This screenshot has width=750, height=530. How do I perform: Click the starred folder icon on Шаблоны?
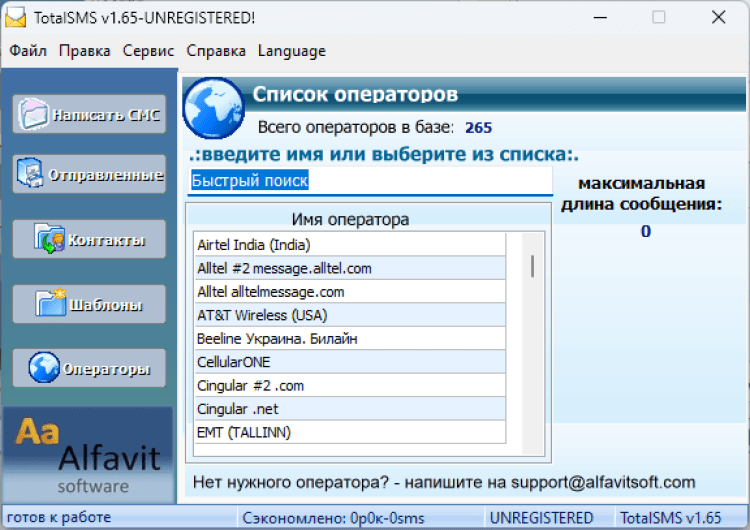coord(51,302)
